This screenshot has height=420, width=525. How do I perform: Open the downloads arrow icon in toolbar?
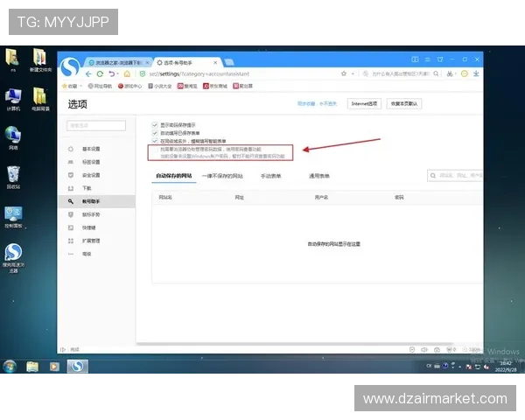[x=476, y=73]
